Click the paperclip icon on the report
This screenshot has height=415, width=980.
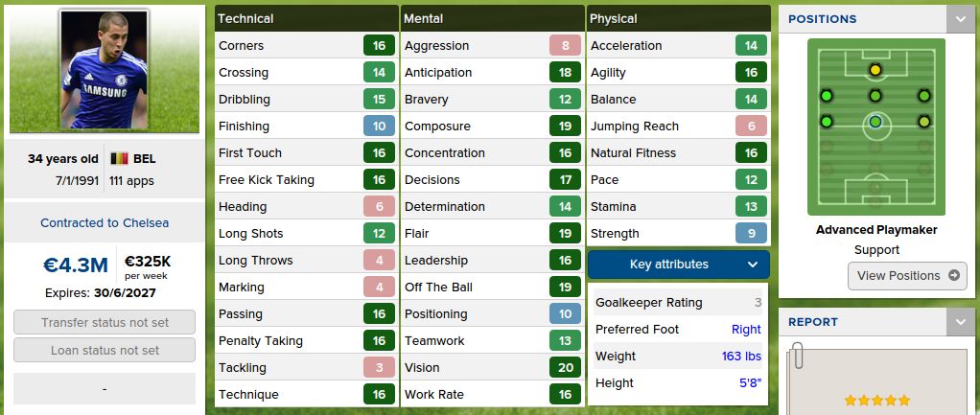pos(795,357)
